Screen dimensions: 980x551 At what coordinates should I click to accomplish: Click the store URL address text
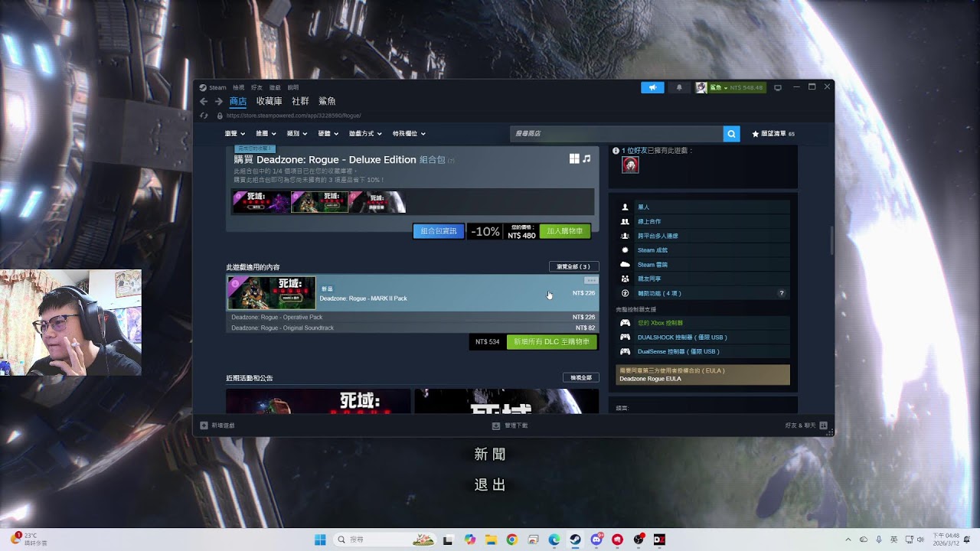coord(293,116)
